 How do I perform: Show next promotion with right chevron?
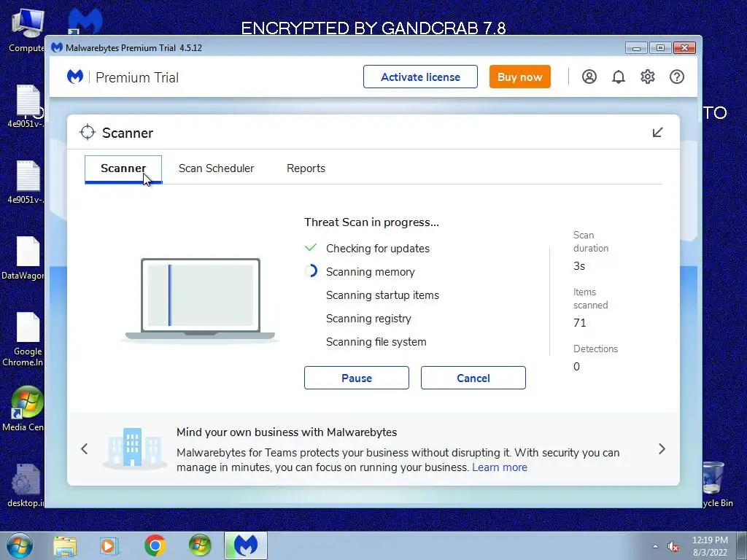(662, 448)
